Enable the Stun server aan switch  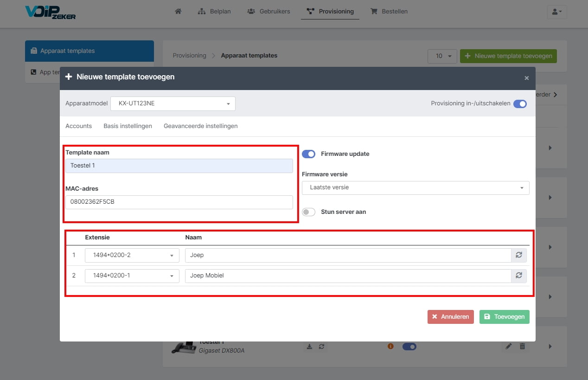308,212
